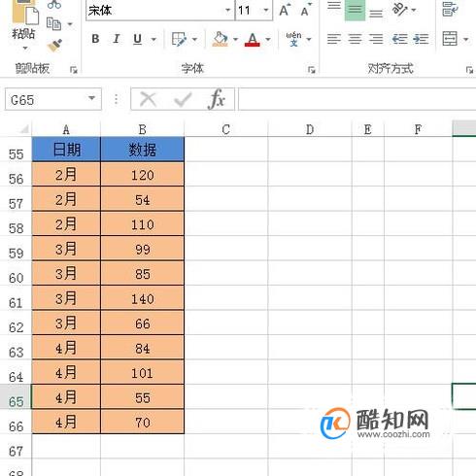476x476 pixels.
Task: Select column C header
Action: 226,129
